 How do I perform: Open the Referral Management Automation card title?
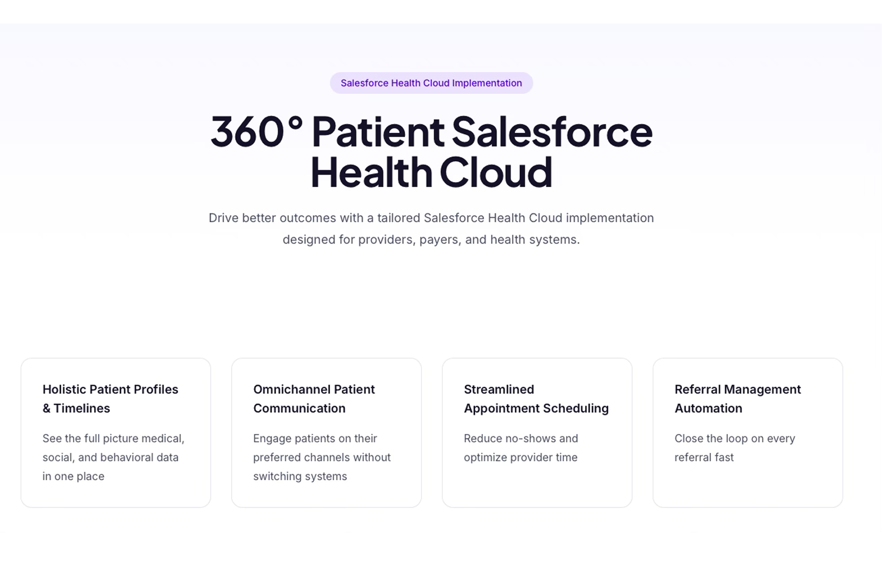737,399
